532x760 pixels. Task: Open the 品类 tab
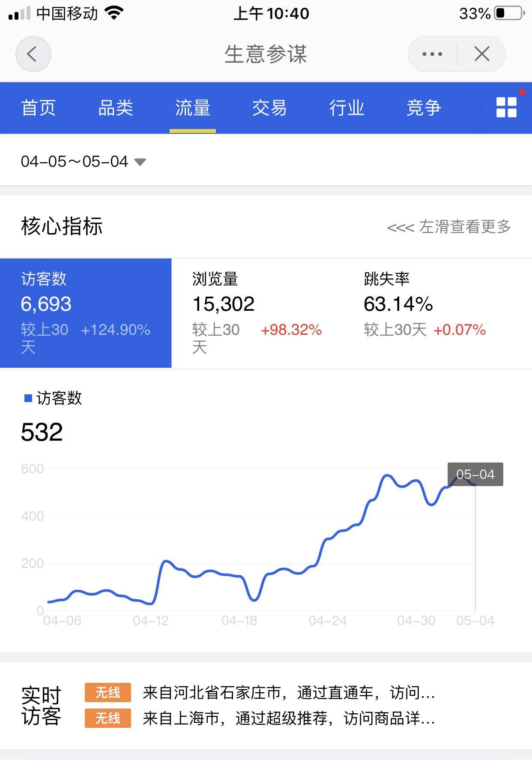116,108
